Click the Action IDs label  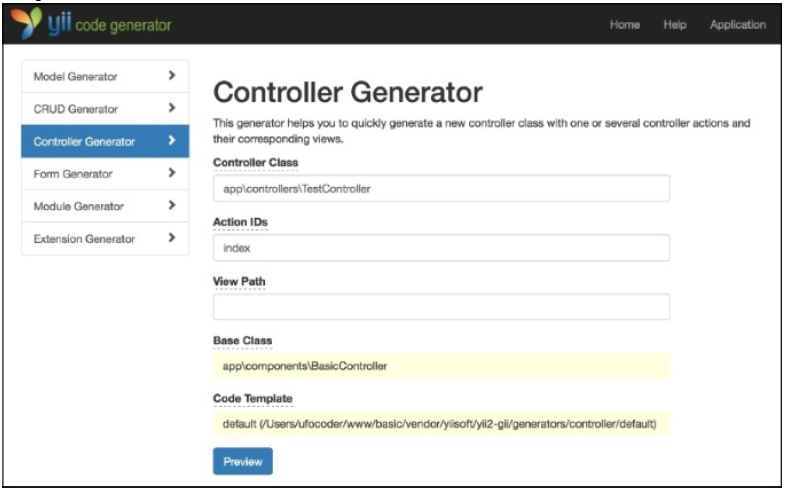(240, 222)
